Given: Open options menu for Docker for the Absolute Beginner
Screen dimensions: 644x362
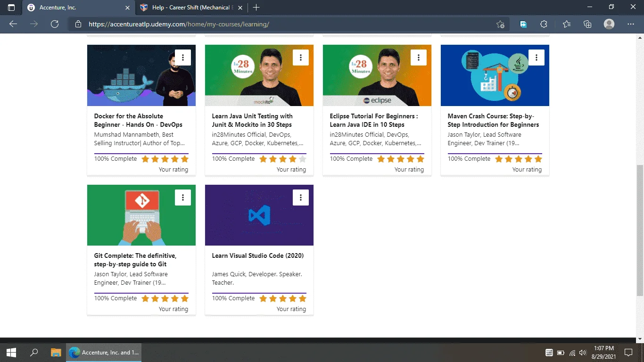Looking at the screenshot, I should pyautogui.click(x=183, y=58).
